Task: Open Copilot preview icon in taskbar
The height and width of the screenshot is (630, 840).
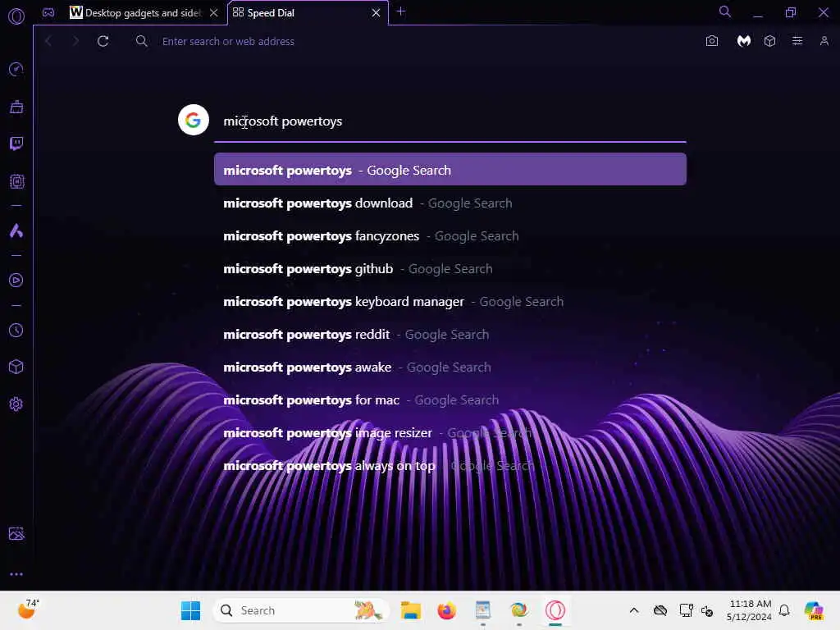Action: 813,610
